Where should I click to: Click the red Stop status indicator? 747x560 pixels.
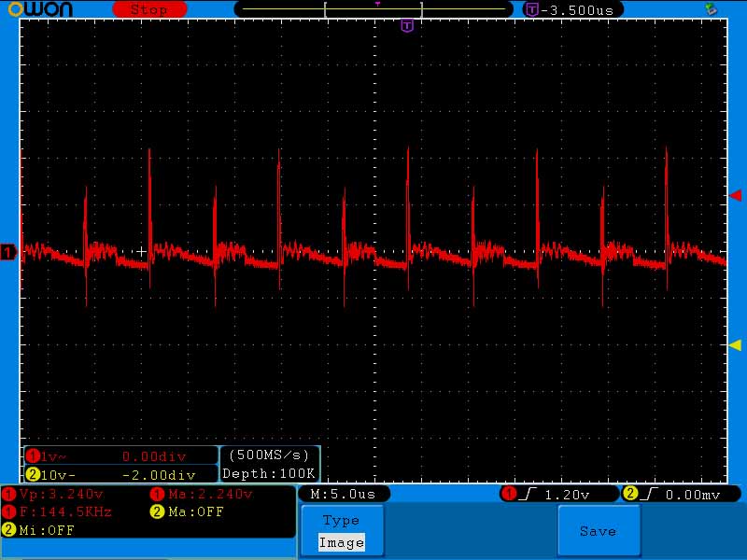148,9
